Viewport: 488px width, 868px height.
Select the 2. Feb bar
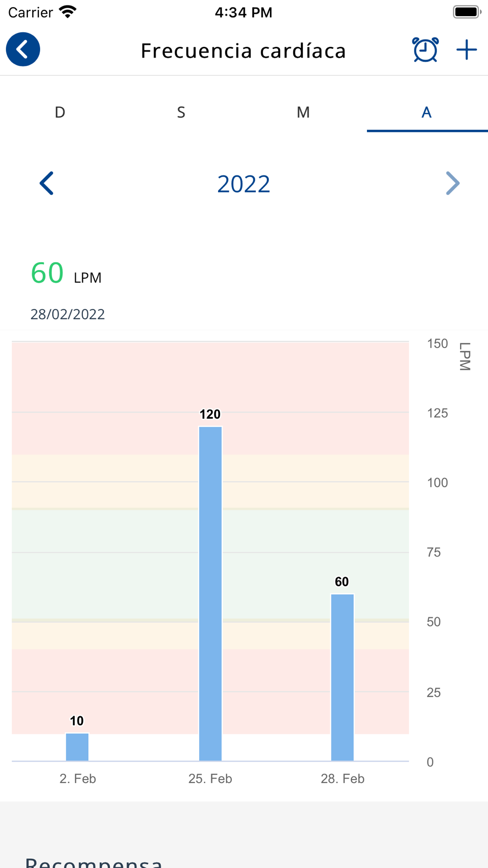[x=77, y=747]
